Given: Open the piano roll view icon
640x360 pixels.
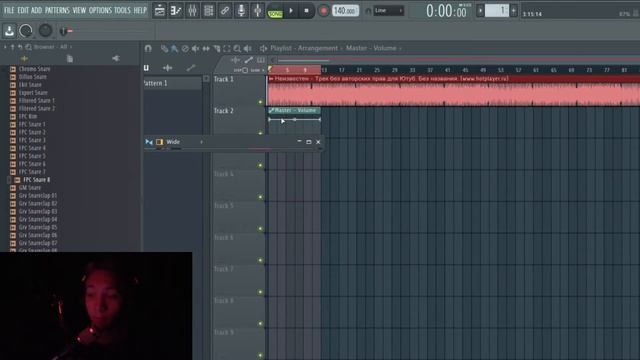Looking at the screenshot, I should click(176, 11).
